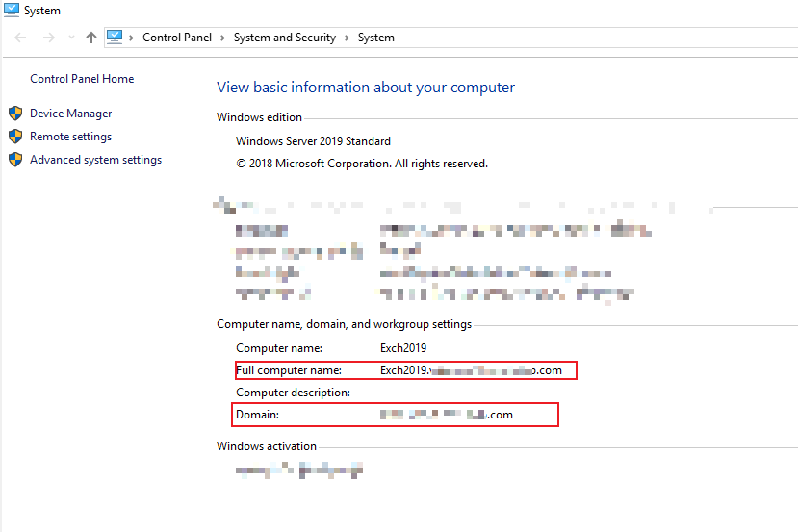The width and height of the screenshot is (798, 532).
Task: Click the heading View basic information about your computer
Action: [366, 88]
